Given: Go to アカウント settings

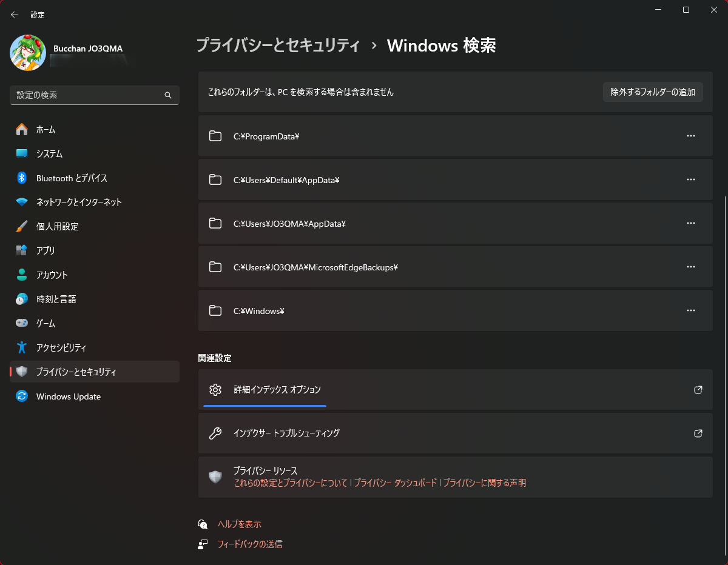Looking at the screenshot, I should pyautogui.click(x=95, y=275).
